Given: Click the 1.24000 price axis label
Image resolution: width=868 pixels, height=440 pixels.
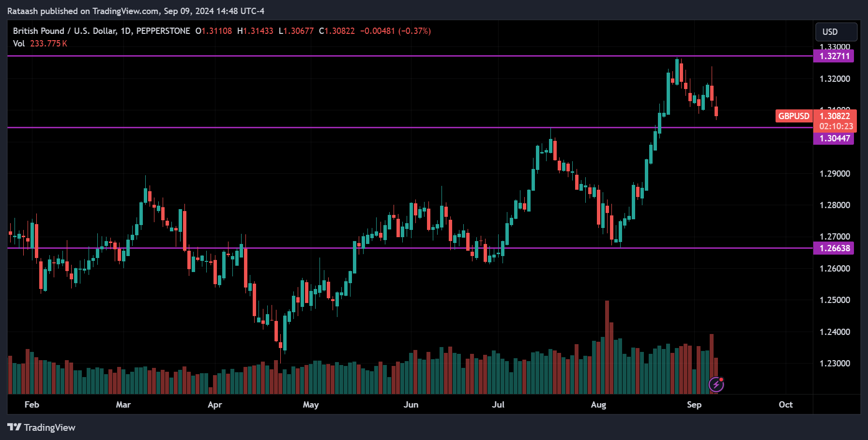Looking at the screenshot, I should tap(835, 332).
